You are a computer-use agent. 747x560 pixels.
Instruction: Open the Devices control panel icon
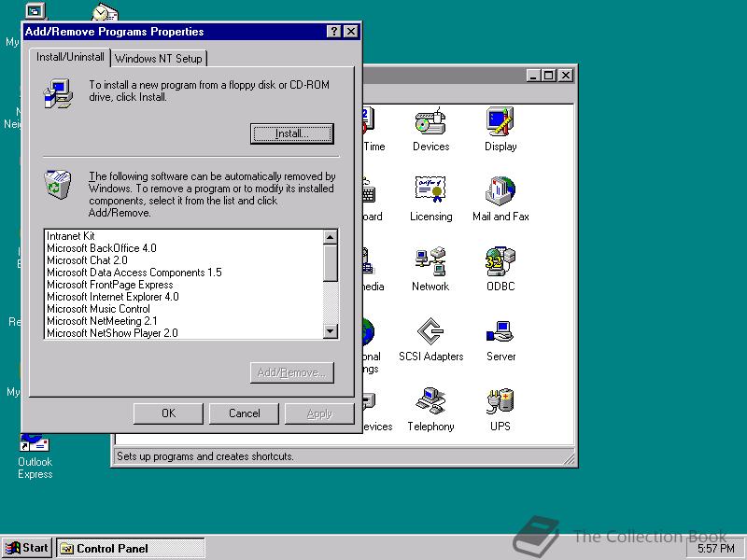click(430, 130)
